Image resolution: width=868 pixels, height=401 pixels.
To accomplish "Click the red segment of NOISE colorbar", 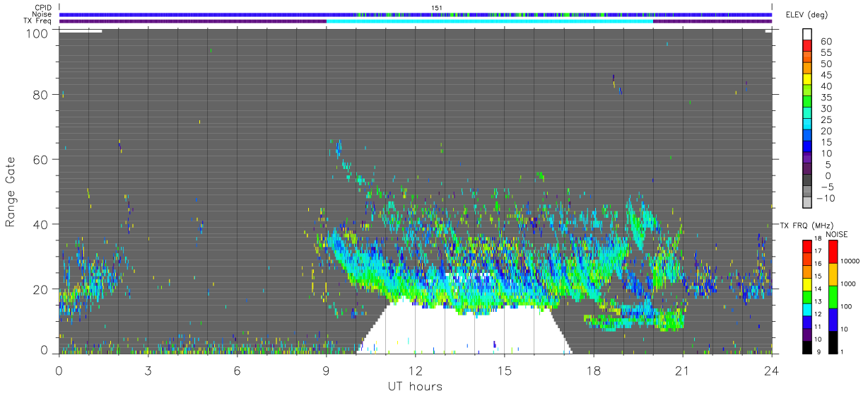I will 832,251.
